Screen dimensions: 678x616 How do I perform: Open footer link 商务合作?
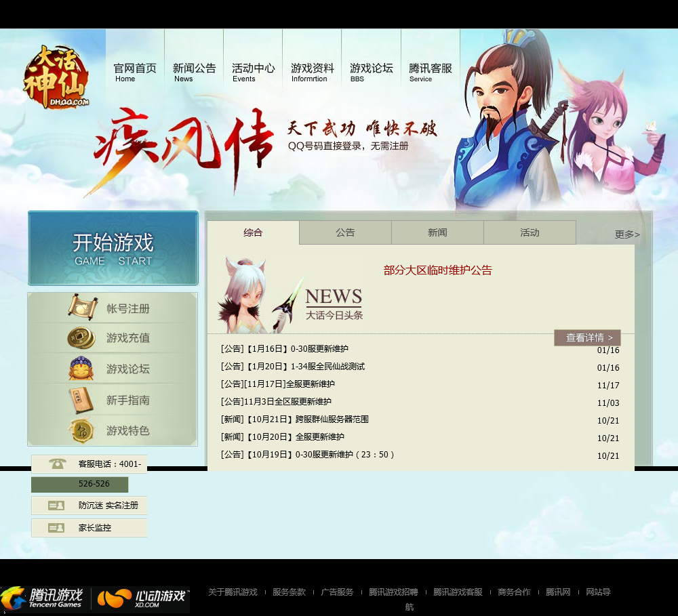[x=514, y=592]
